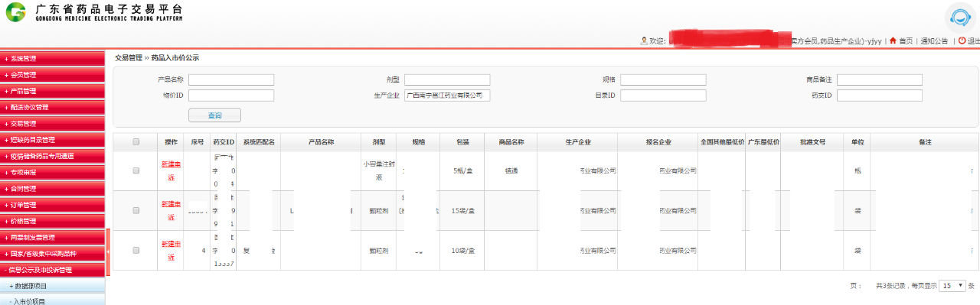Expand 系统管理 in the sidebar
980x305 pixels.
tap(52, 59)
